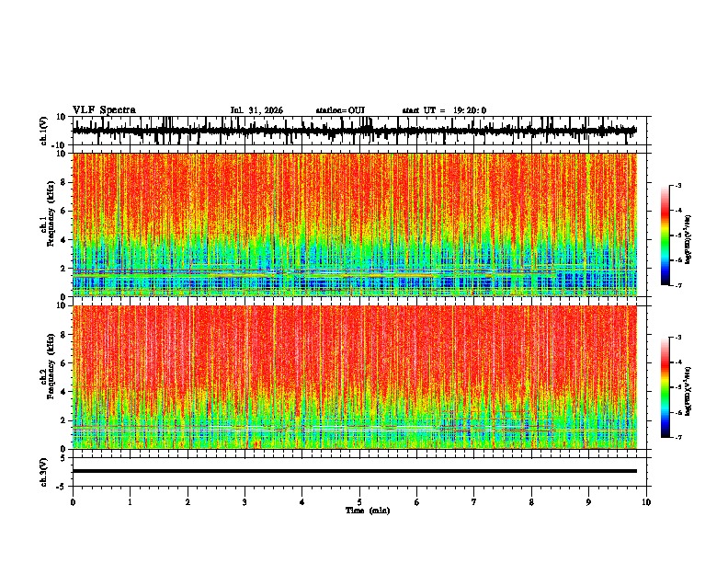The width and height of the screenshot is (728, 563).
Task: Click the '-4' label on ch.2 colorbar
Action: tap(677, 362)
